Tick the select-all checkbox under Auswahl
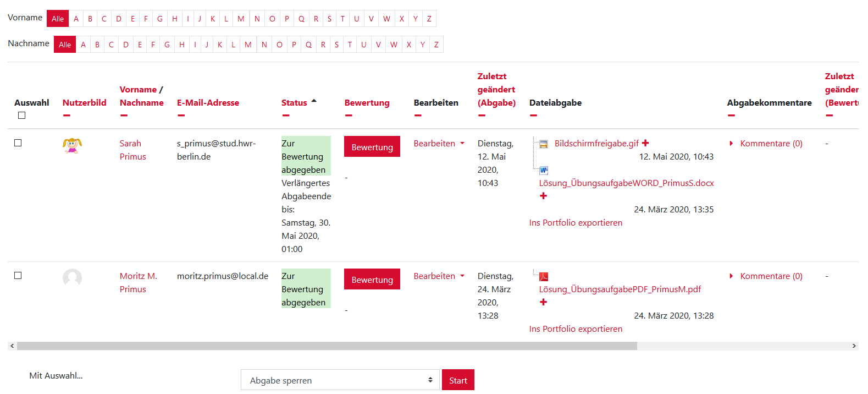 coord(22,116)
